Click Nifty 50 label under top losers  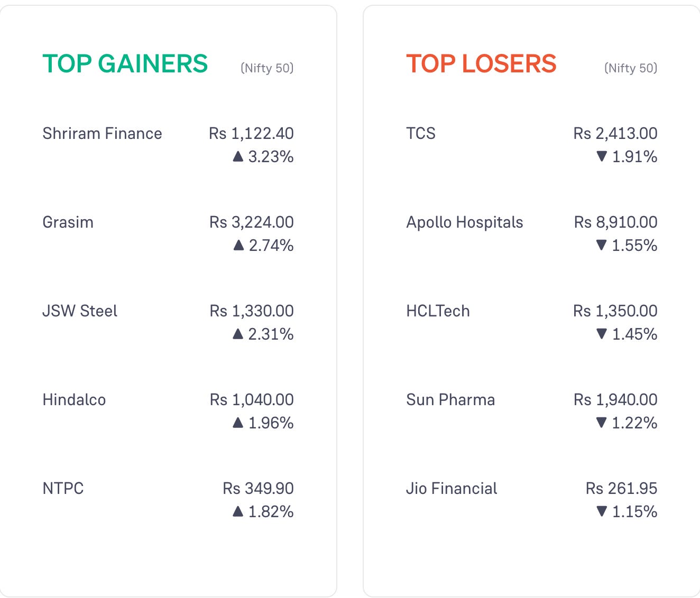(x=631, y=68)
